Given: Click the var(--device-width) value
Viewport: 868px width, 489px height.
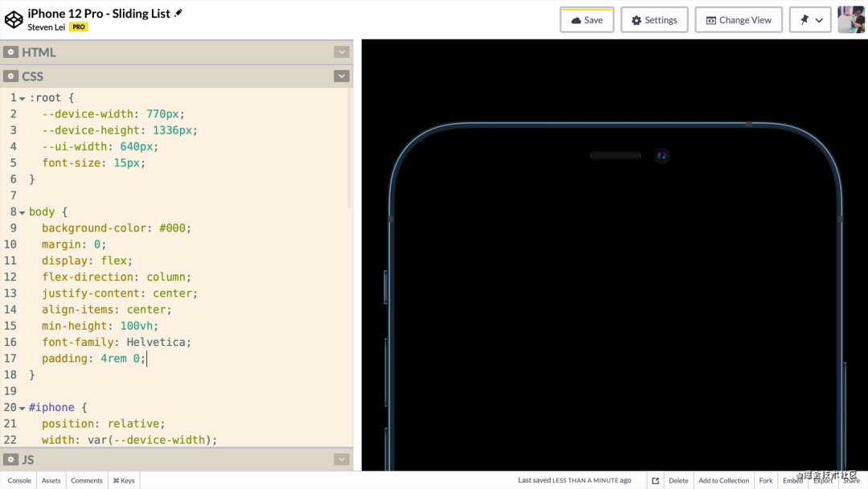Looking at the screenshot, I should [x=149, y=440].
